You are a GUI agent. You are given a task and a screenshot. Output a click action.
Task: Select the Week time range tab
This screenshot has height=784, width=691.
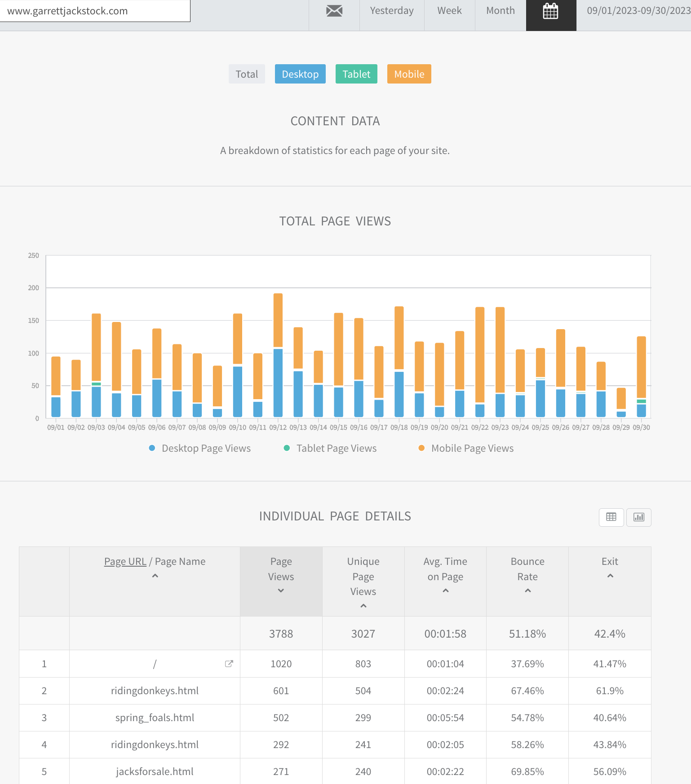[449, 11]
